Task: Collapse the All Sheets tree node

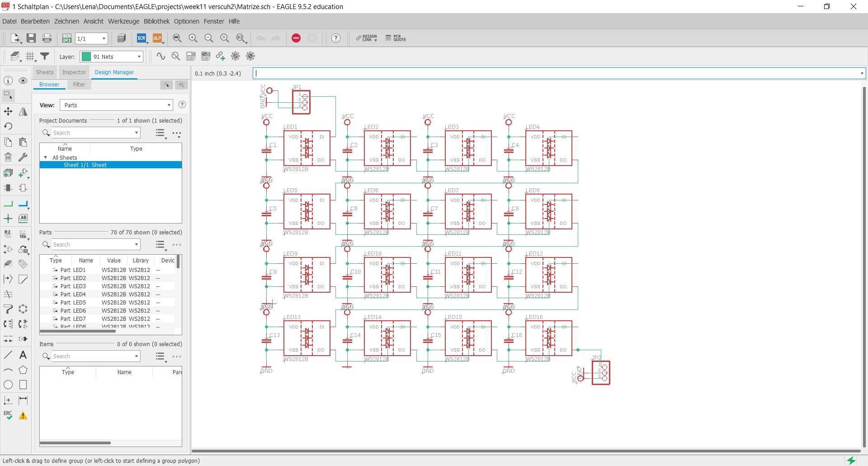Action: (46, 157)
